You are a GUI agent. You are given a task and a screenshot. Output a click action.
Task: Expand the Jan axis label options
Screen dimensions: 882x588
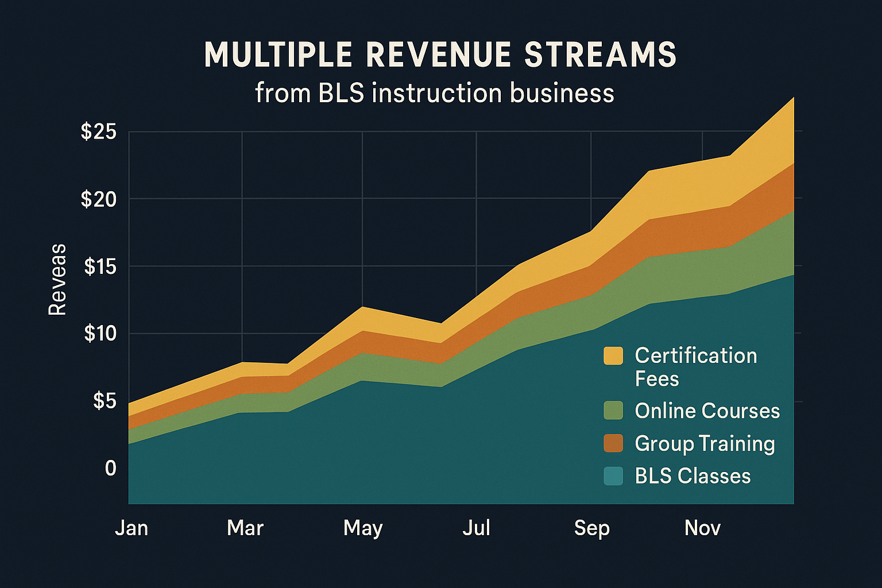tap(131, 527)
